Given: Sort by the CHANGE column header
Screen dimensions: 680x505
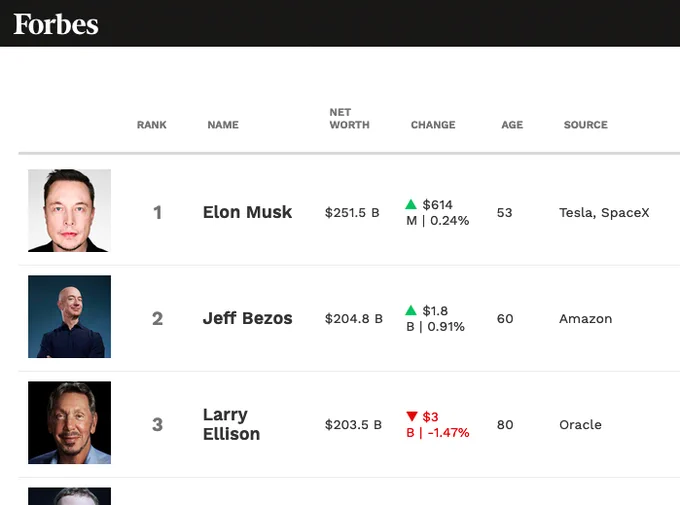Looking at the screenshot, I should coord(433,125).
